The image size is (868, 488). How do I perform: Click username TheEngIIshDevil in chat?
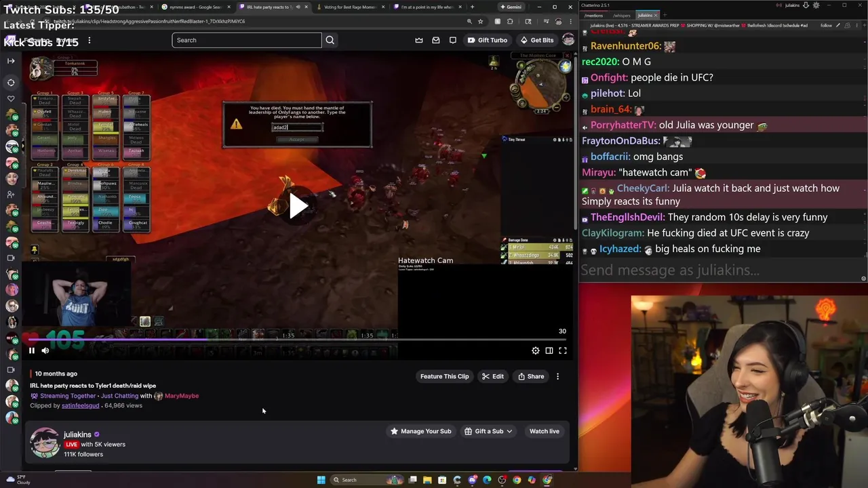[627, 218]
